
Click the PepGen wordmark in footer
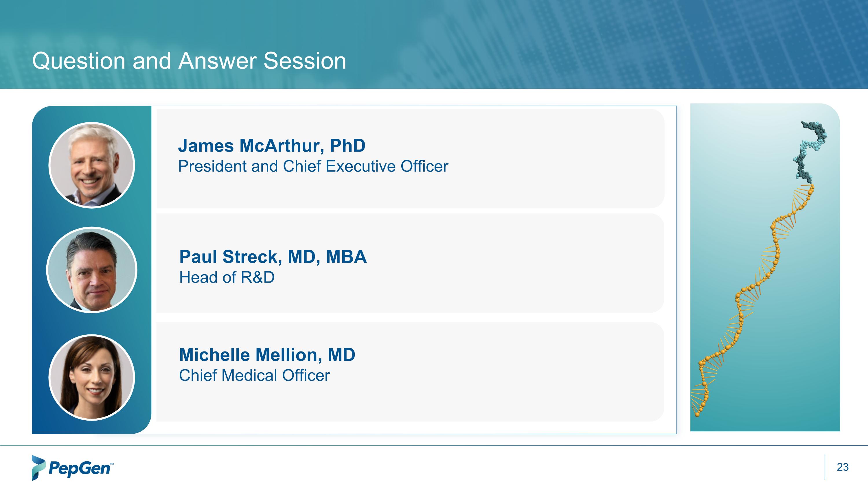pyautogui.click(x=79, y=468)
